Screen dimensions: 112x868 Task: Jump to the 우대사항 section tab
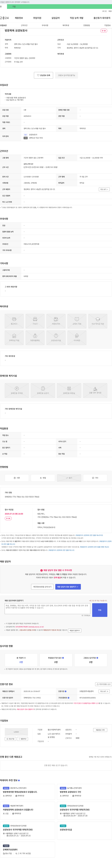[x=45, y=25]
